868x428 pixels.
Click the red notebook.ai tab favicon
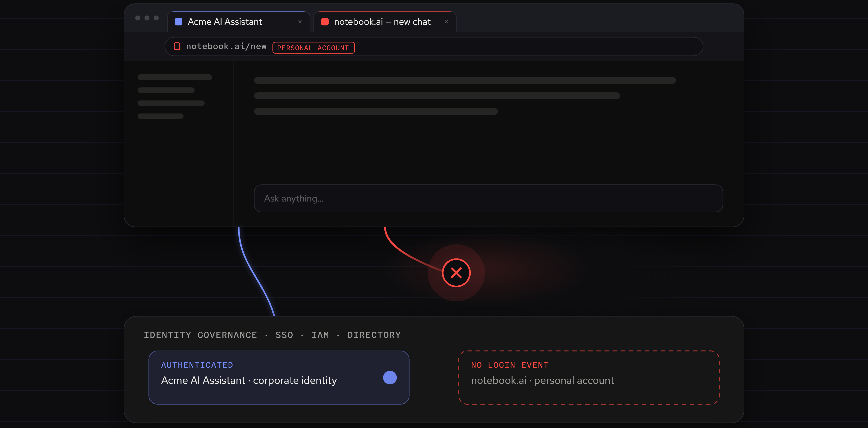point(325,22)
